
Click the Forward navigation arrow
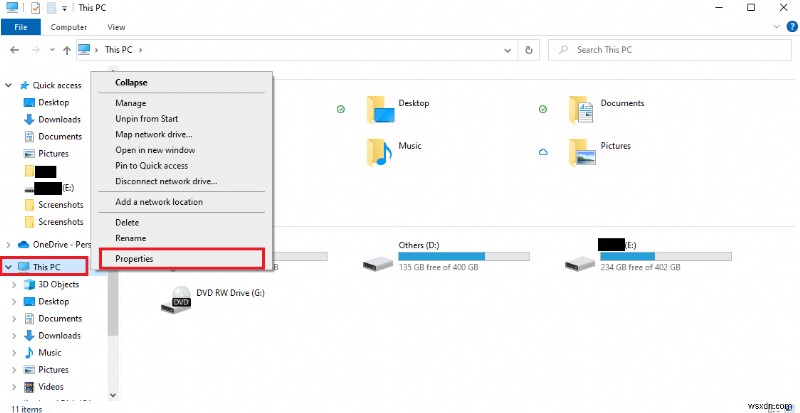click(x=36, y=50)
